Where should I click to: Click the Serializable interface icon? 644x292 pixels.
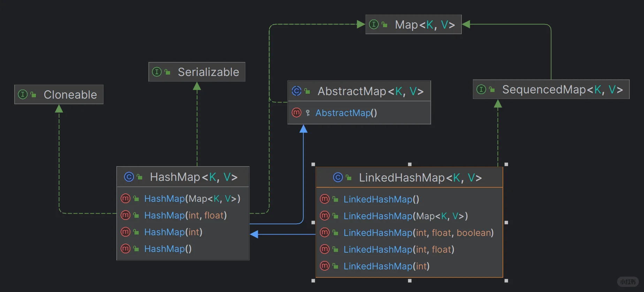pos(157,72)
